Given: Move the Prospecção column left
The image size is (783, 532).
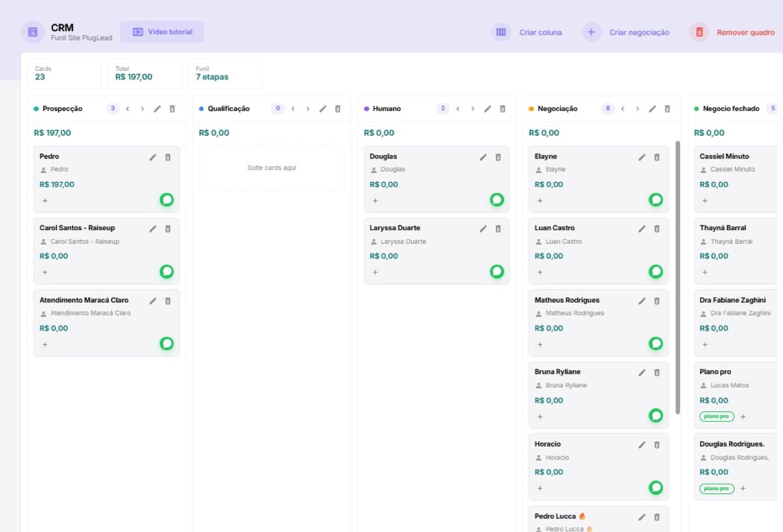Looking at the screenshot, I should (128, 109).
